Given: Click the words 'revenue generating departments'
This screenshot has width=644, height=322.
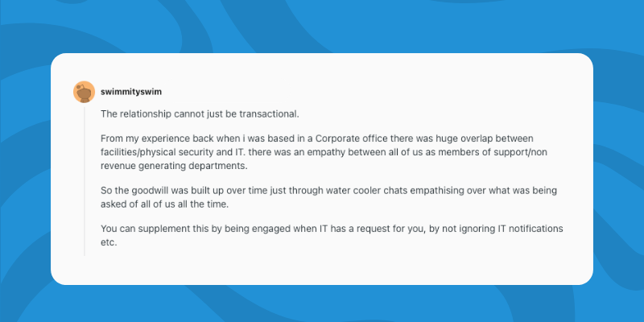Looking at the screenshot, I should click(174, 166).
